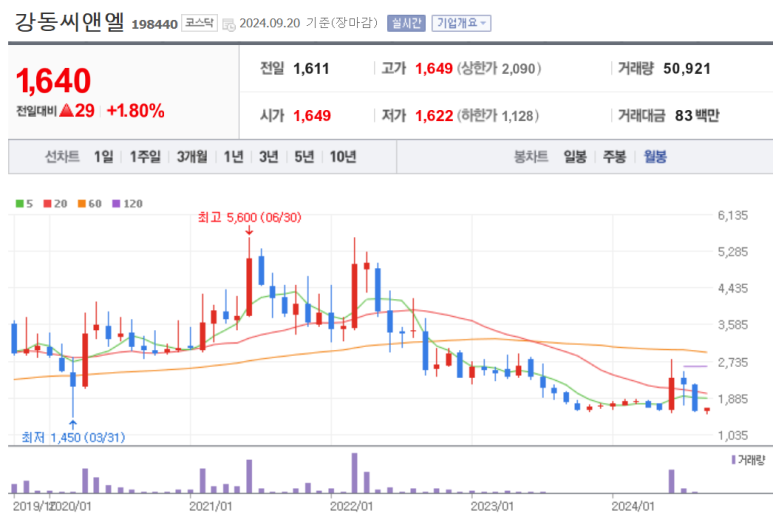Click the 2024.09.20 기준(장마감) date text
The image size is (773, 522).
click(309, 23)
